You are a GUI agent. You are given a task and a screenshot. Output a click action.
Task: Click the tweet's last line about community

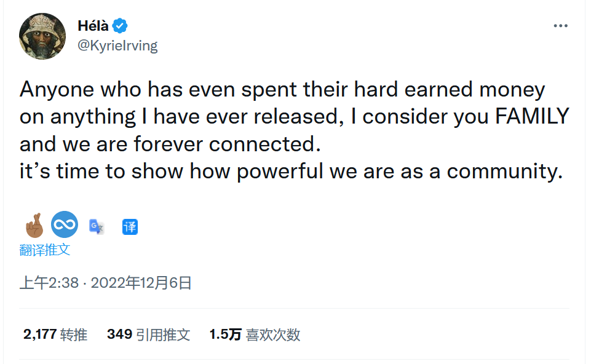pos(291,172)
